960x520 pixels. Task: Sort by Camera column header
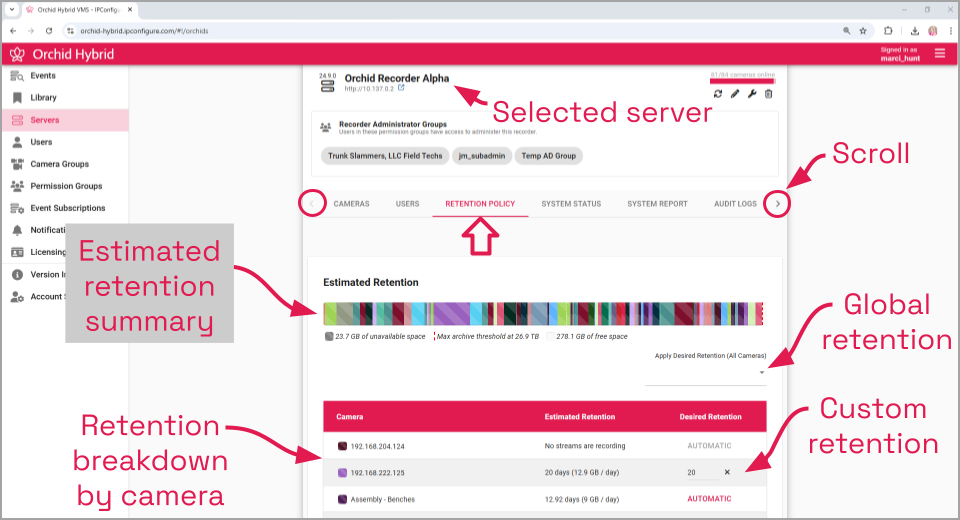(x=350, y=416)
